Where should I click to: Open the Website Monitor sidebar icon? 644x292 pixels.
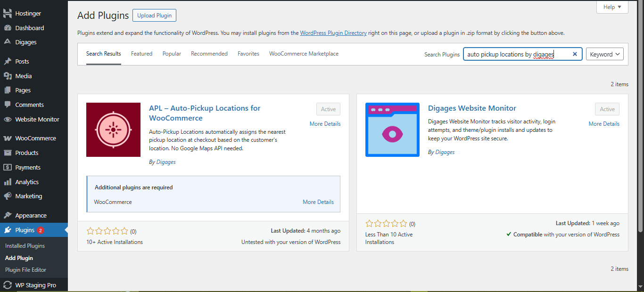point(7,119)
